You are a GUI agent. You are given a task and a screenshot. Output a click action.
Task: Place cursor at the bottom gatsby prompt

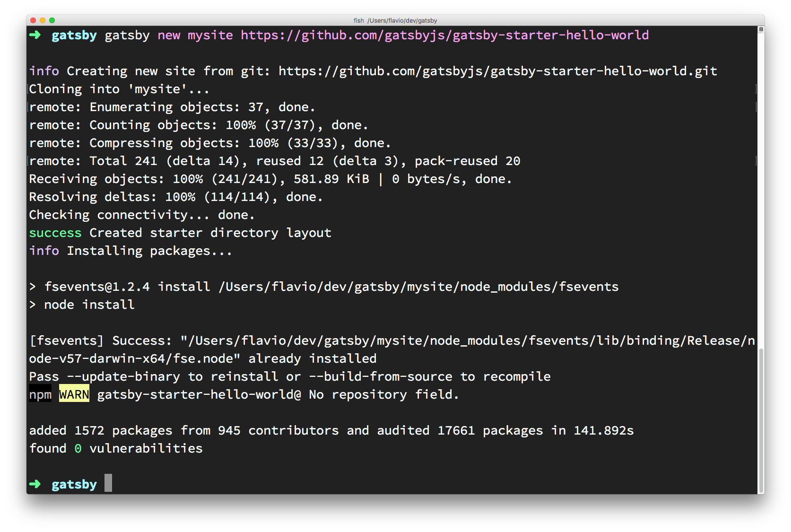(108, 483)
